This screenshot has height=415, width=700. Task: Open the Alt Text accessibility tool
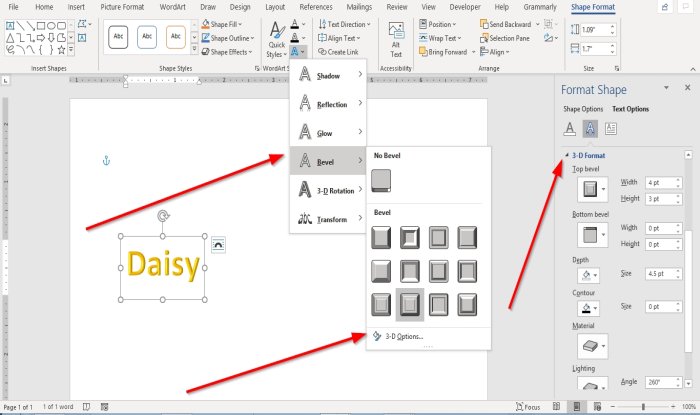[396, 40]
